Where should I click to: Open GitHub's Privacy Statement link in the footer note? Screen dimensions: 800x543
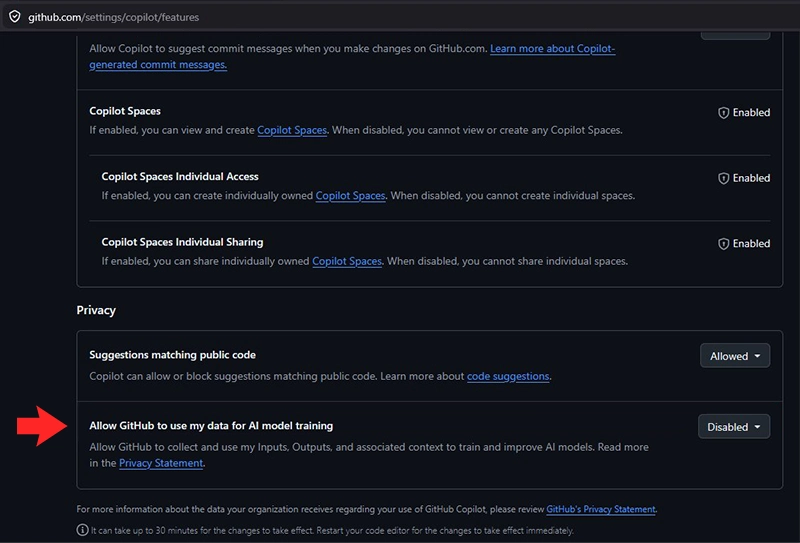601,509
